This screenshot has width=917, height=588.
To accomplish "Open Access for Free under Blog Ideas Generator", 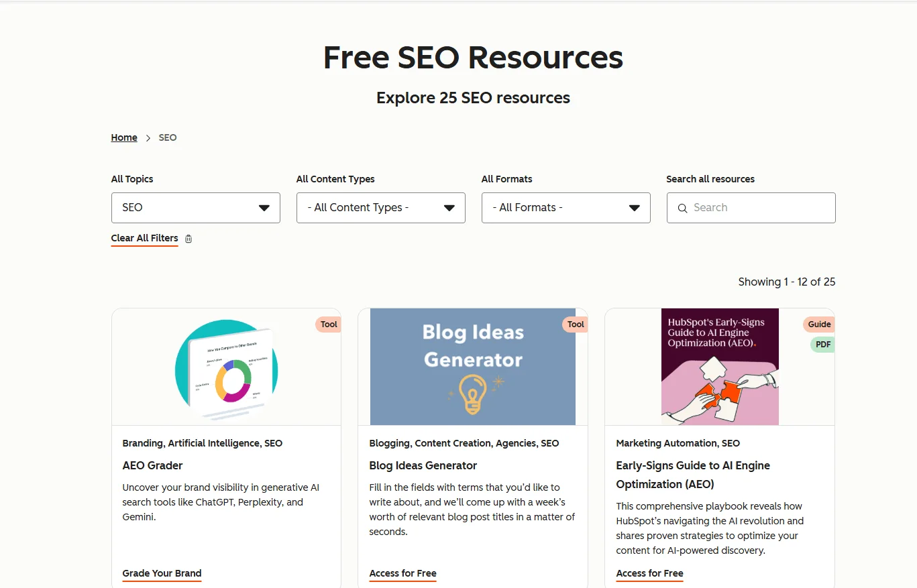I will [x=402, y=573].
